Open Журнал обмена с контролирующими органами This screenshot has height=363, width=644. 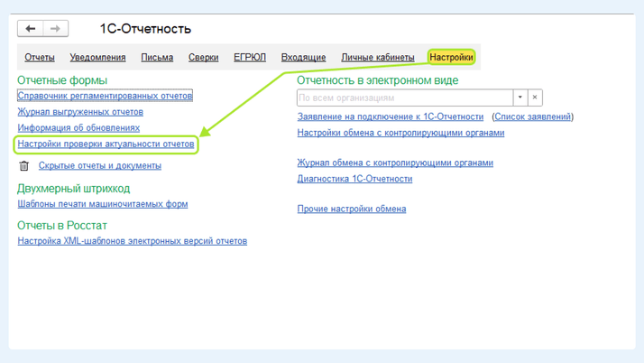click(x=395, y=163)
